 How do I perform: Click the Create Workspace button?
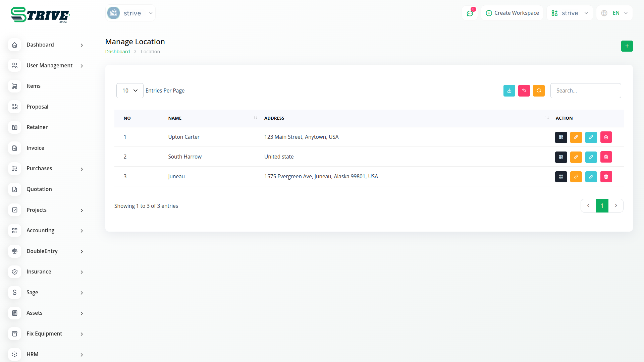pyautogui.click(x=512, y=13)
